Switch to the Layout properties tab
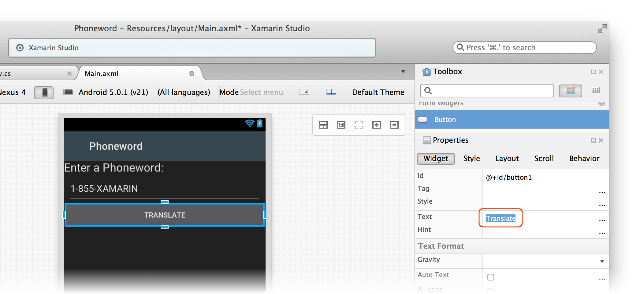This screenshot has height=294, width=644. pyautogui.click(x=507, y=159)
